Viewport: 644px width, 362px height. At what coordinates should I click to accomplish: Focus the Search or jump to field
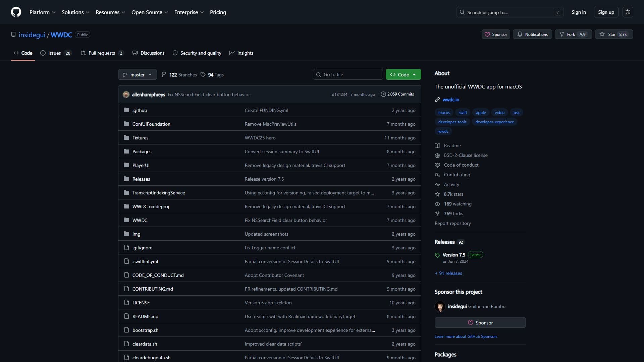tap(510, 12)
